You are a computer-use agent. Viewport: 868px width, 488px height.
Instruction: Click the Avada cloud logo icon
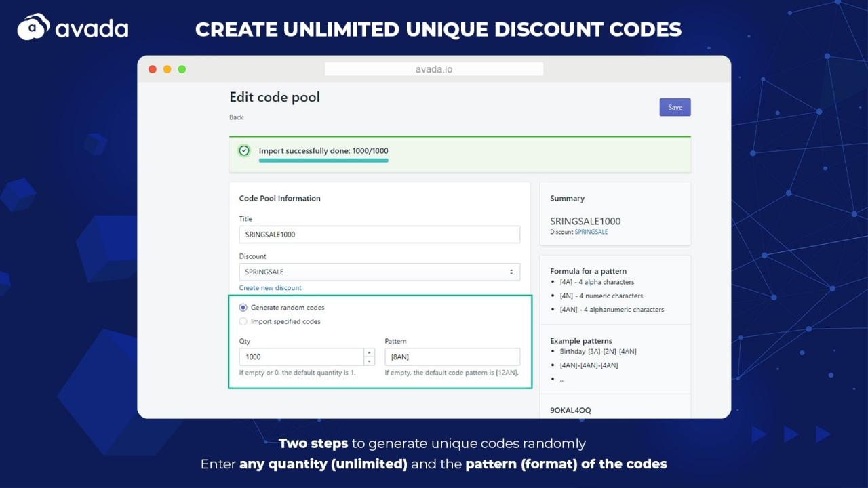click(34, 27)
